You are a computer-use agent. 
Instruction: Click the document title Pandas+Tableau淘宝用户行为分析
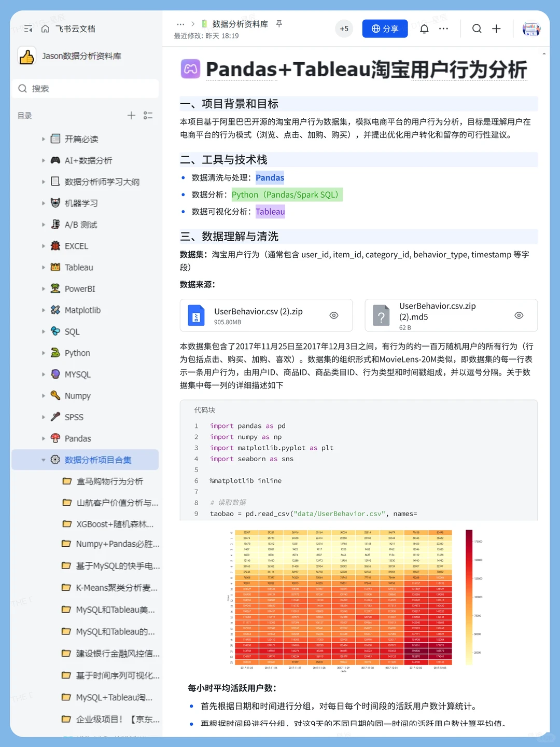pyautogui.click(x=366, y=69)
